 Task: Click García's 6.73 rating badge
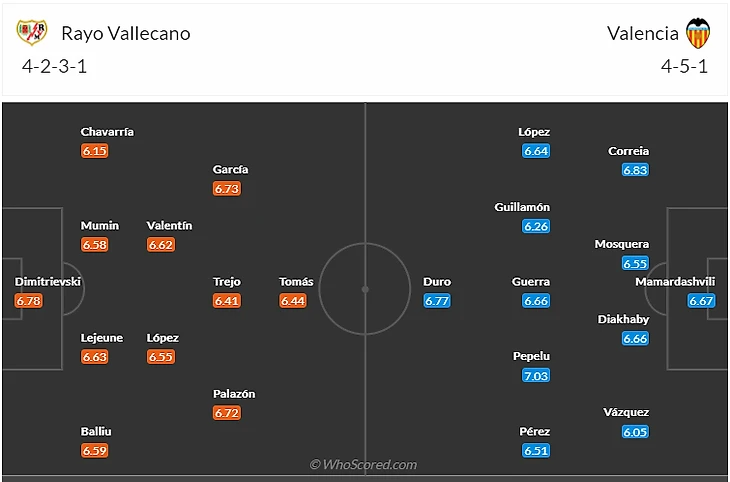click(227, 189)
